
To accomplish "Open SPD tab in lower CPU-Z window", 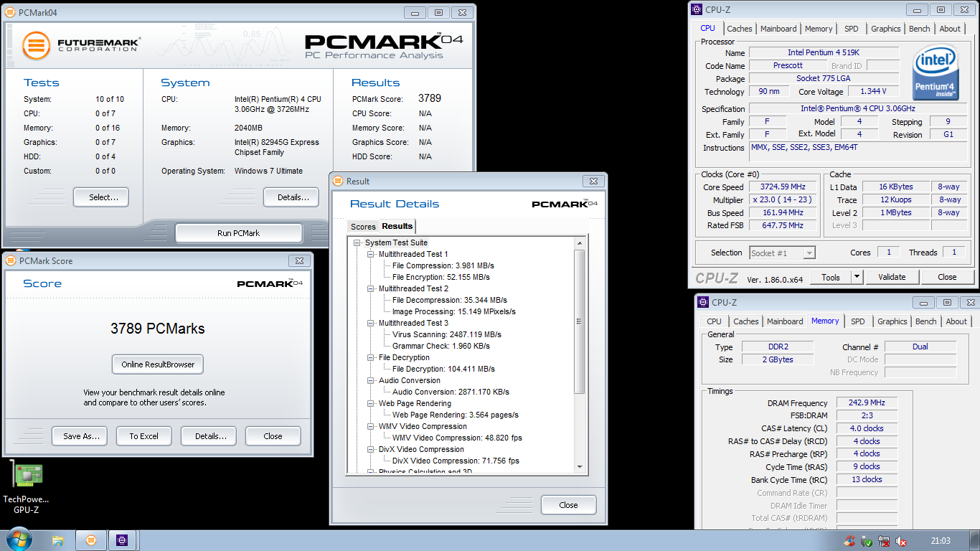I will pos(857,321).
